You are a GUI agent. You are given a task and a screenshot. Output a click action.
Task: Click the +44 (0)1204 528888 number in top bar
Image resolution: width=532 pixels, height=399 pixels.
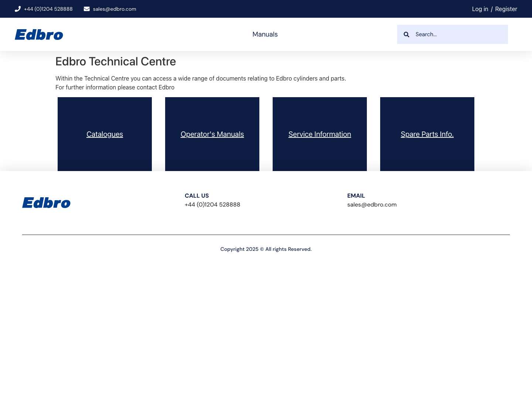point(48,9)
